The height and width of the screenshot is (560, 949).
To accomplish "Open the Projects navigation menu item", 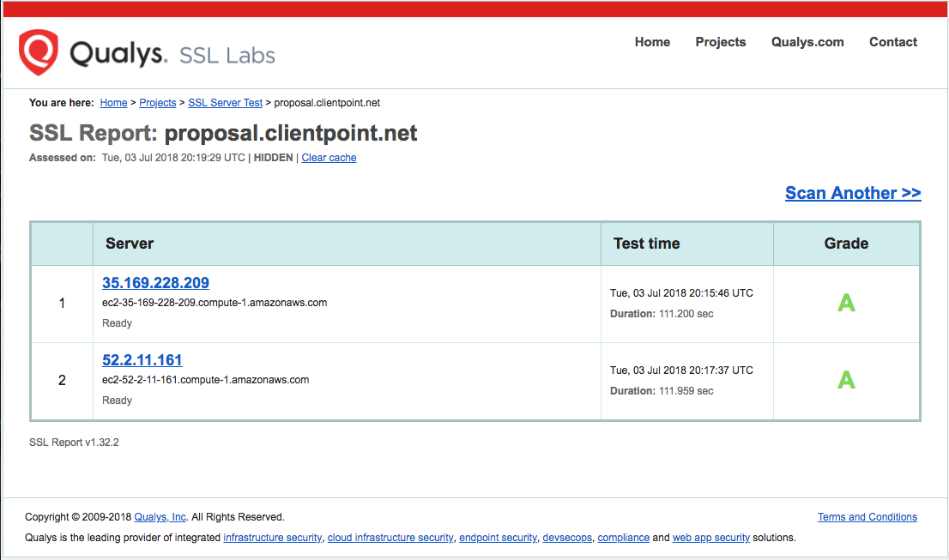I will point(720,42).
